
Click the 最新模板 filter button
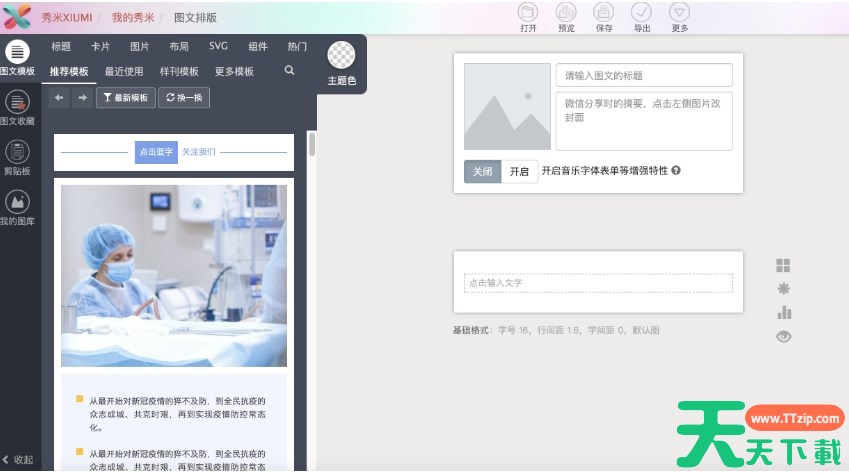126,98
